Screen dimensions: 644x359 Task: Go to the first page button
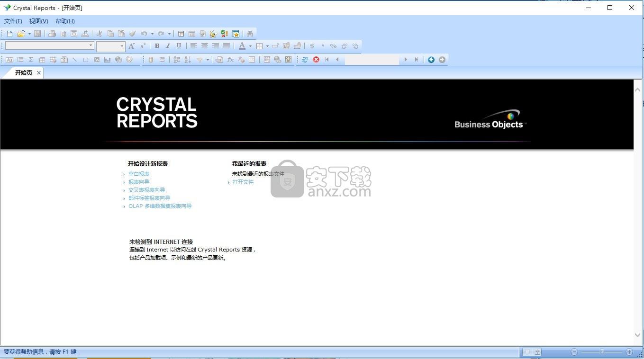point(327,60)
